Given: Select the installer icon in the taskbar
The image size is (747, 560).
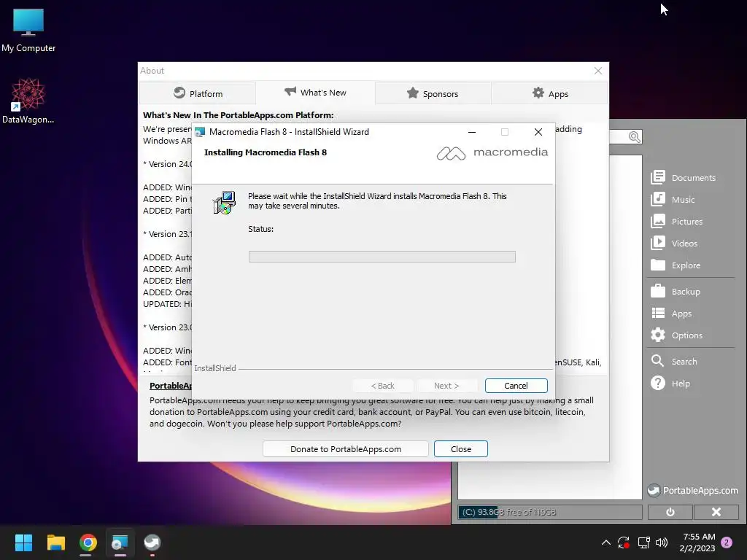Looking at the screenshot, I should [120, 542].
